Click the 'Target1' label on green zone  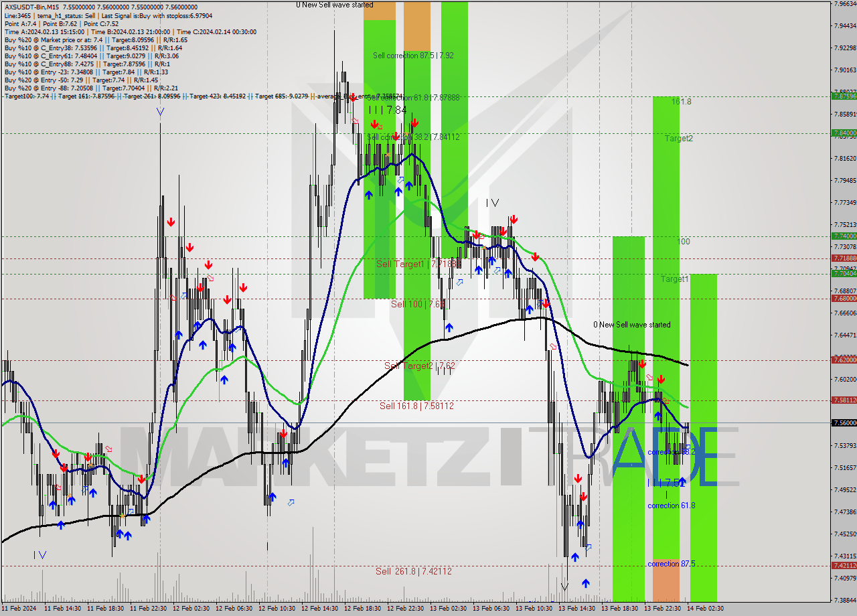point(675,279)
